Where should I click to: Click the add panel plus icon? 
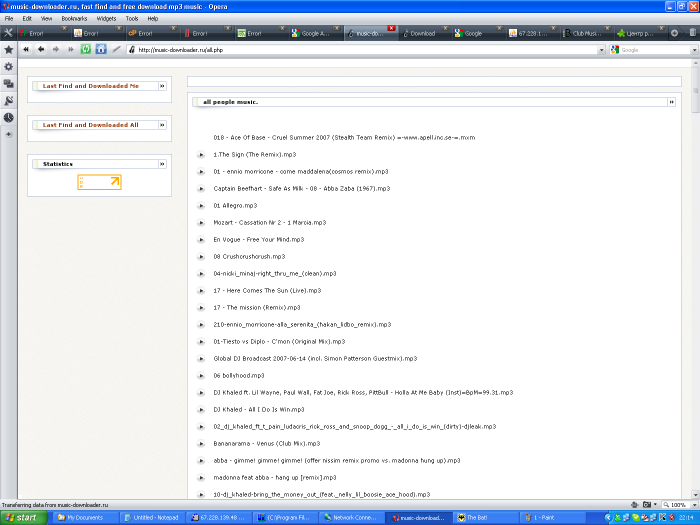coord(8,134)
